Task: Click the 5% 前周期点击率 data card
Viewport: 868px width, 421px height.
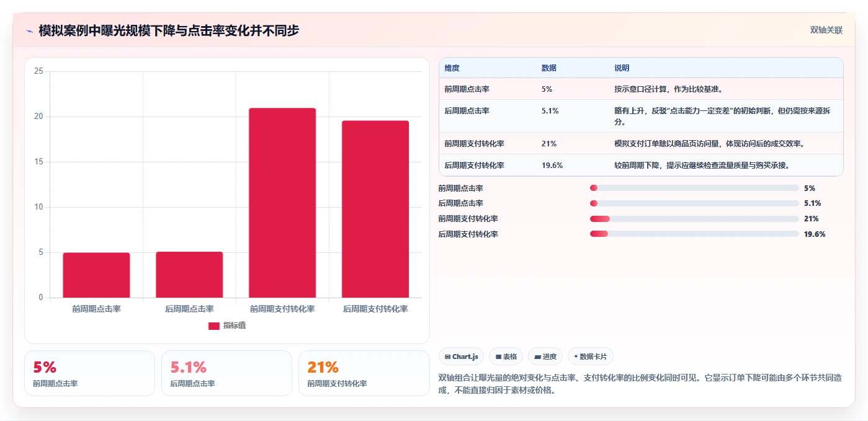Action: (89, 373)
